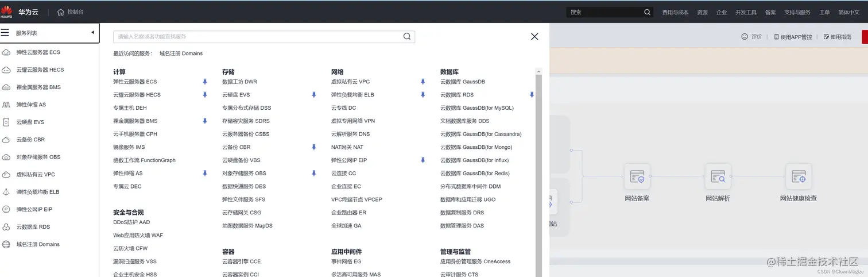Click the Huawei Cloud logo
868x277 pixels.
click(6, 11)
